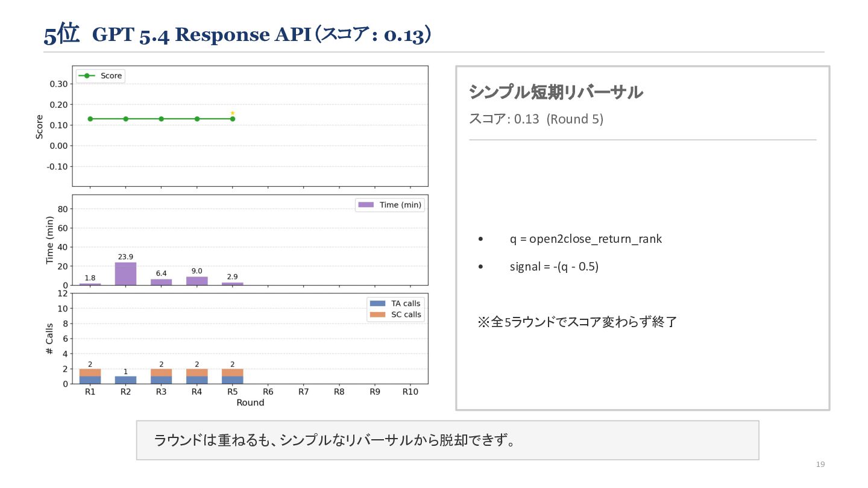Click the blue TA calls segment at R5
The image size is (868, 488).
click(233, 380)
